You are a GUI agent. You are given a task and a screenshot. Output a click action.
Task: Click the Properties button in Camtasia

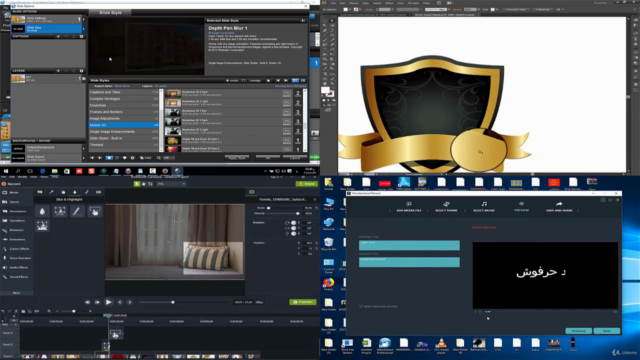pyautogui.click(x=302, y=302)
